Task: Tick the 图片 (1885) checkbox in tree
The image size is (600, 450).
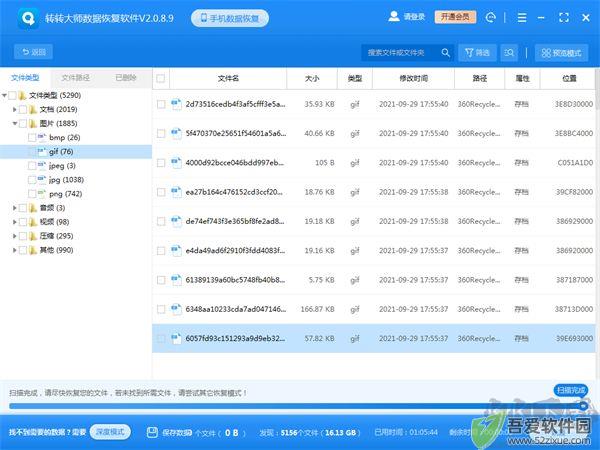Action: pos(23,123)
